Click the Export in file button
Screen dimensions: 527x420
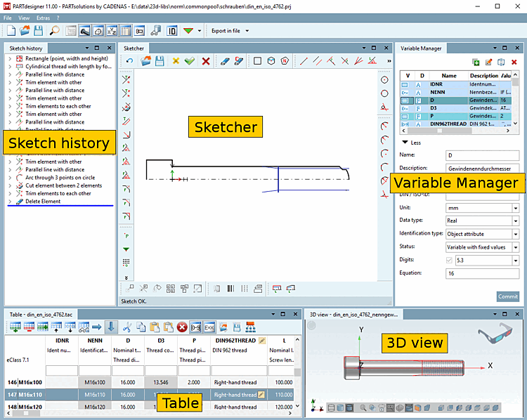226,31
